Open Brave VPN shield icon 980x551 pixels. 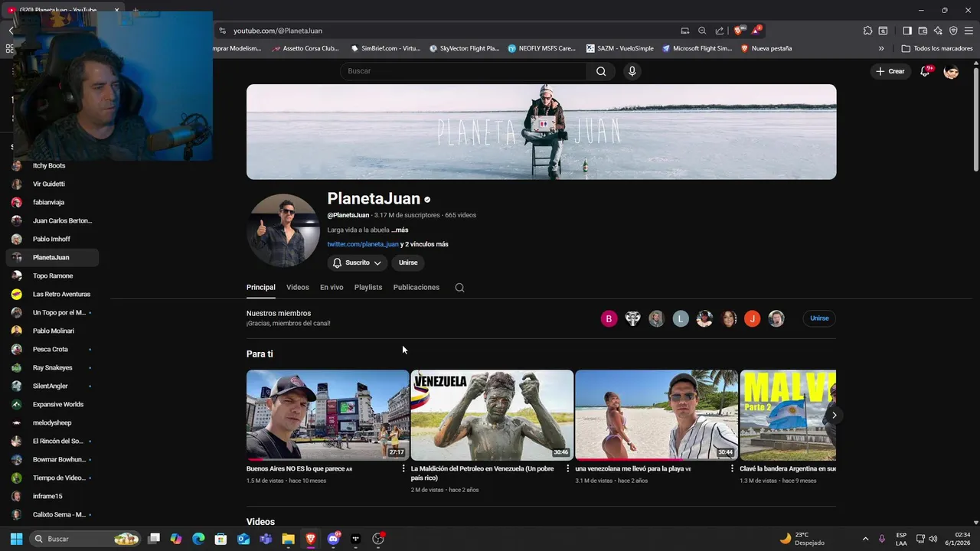pos(953,31)
